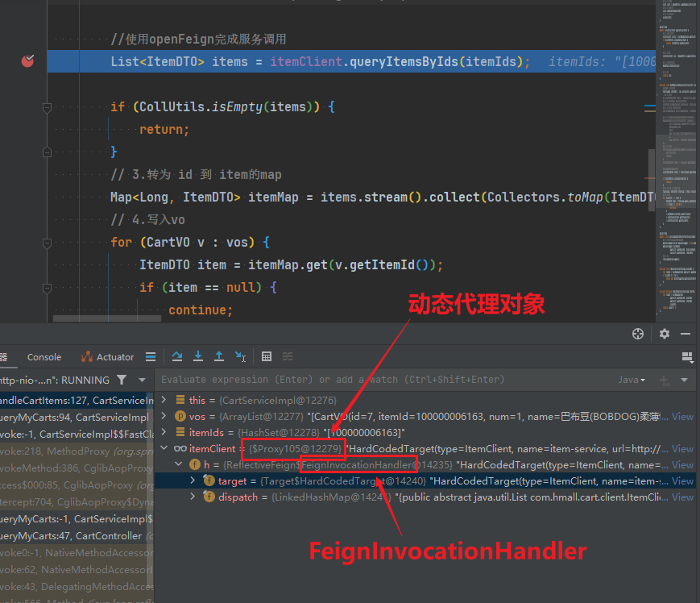Screen dimensions: 700x603
Task: Open the Java language dropdown in evaluator
Action: click(x=631, y=380)
